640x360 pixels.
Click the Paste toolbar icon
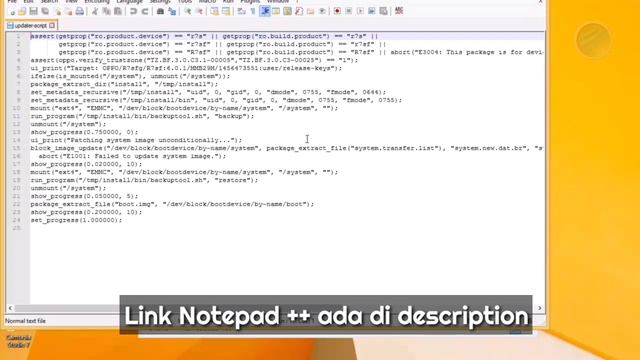pos(118,11)
